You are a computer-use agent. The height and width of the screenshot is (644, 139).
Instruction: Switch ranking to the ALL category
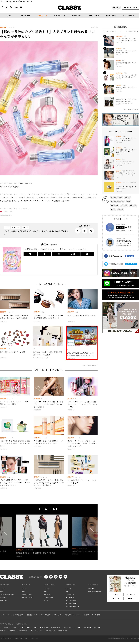pyautogui.click(x=121, y=32)
